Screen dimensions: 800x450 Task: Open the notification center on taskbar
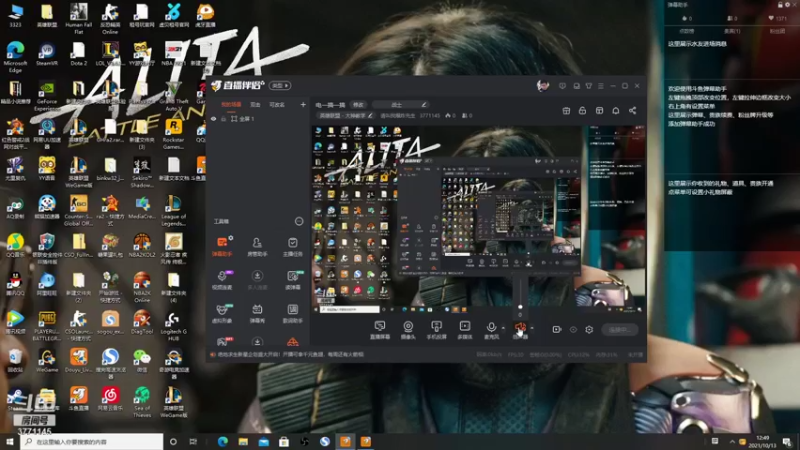[787, 442]
